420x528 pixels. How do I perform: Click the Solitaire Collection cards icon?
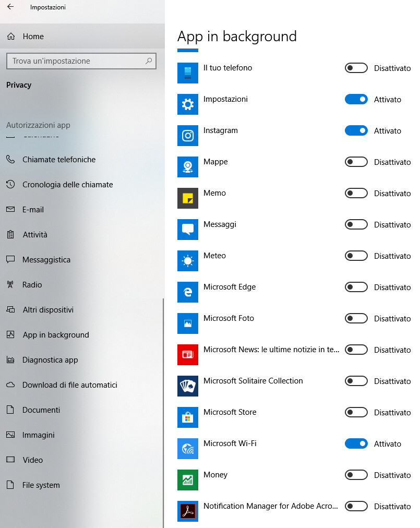(x=188, y=386)
